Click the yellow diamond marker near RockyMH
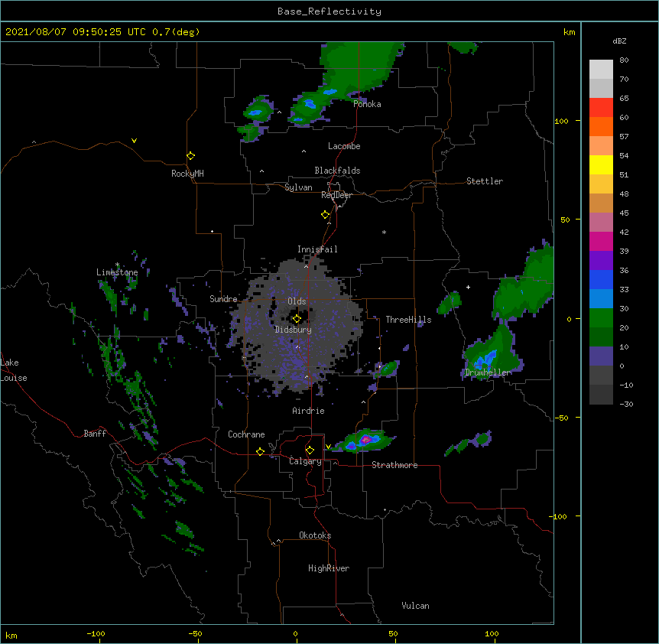 (191, 156)
